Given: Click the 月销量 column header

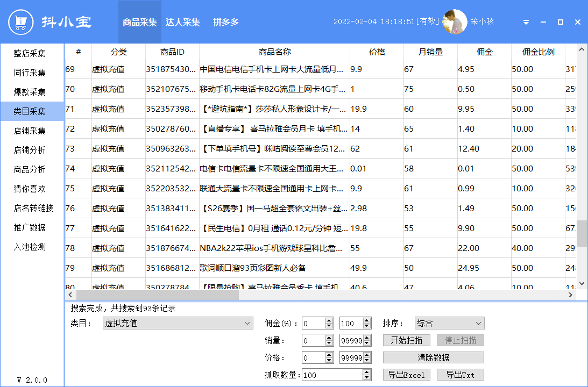Looking at the screenshot, I should [x=430, y=52].
